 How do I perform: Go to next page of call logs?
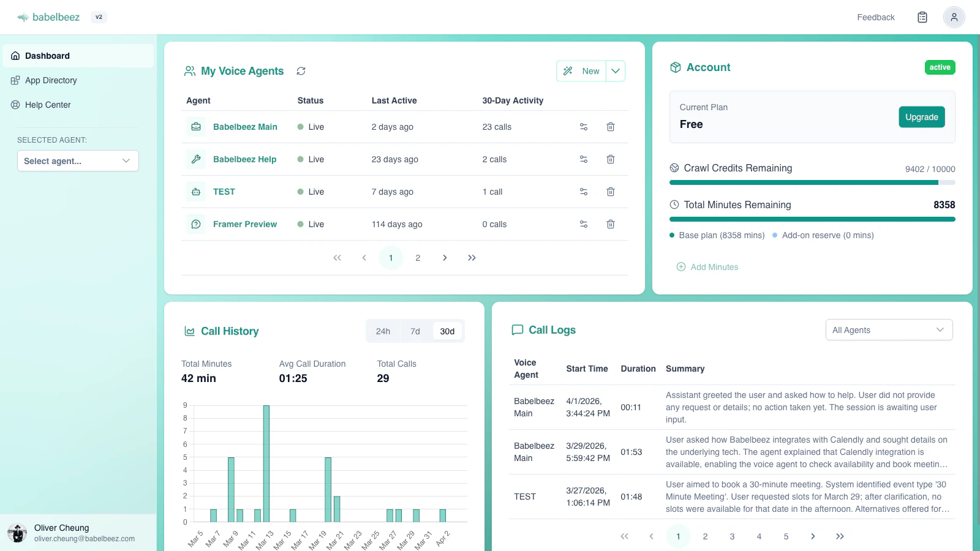click(813, 536)
